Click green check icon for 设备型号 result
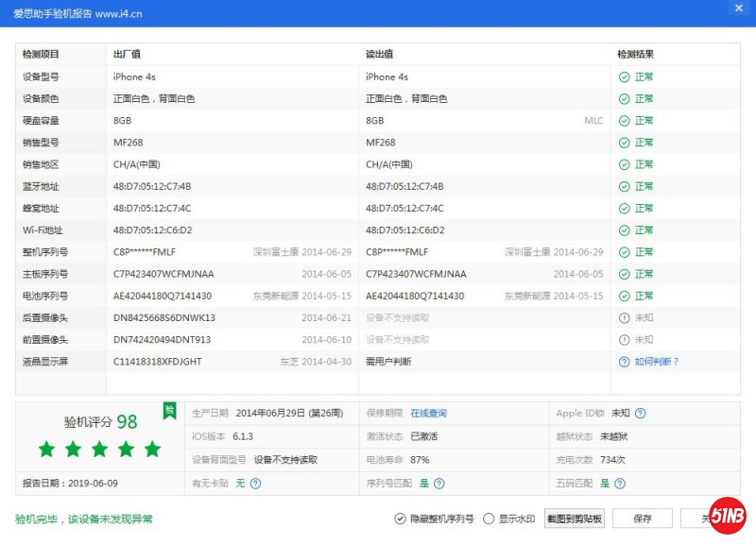756x544 pixels. pos(624,76)
